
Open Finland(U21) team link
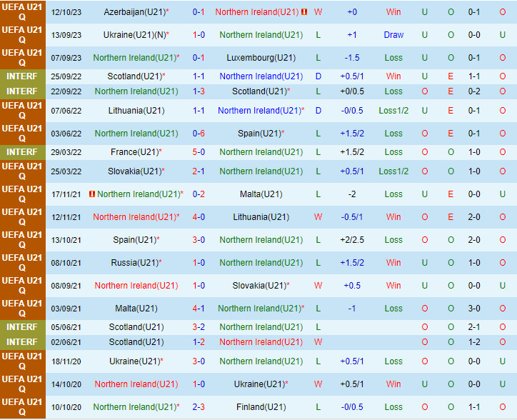tap(261, 407)
